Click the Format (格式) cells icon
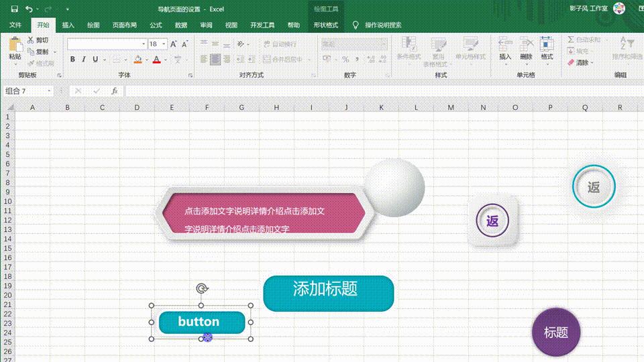Image resolution: width=644 pixels, height=362 pixels. pos(547,47)
